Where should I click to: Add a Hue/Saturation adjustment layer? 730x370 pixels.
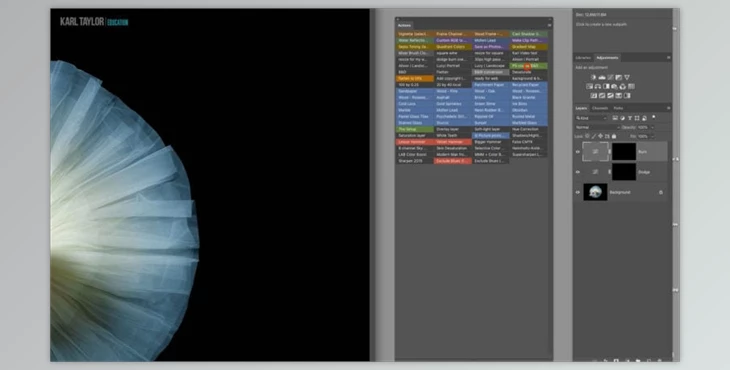pyautogui.click(x=589, y=87)
